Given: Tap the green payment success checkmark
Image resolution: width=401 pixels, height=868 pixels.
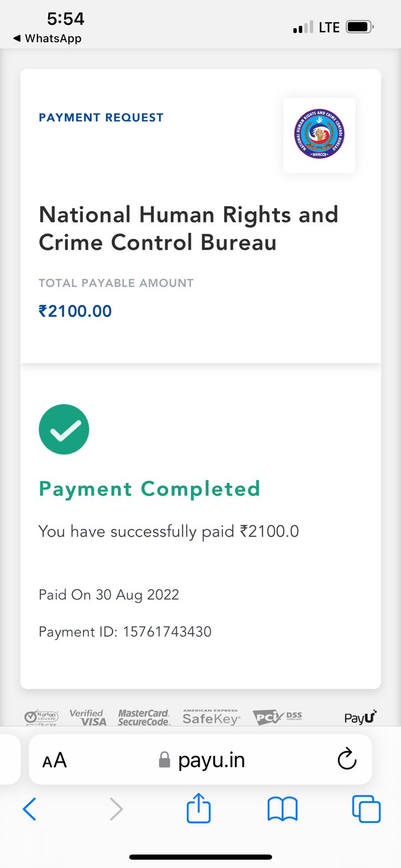Looking at the screenshot, I should 64,430.
